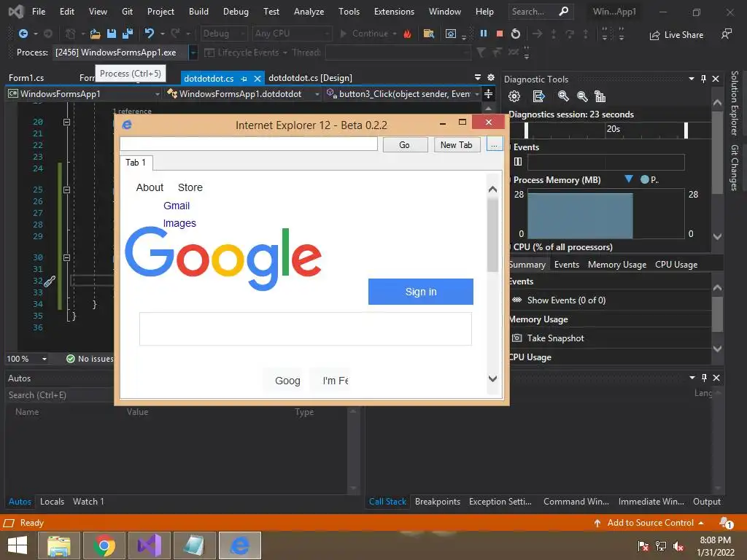Open editor tab settings gear
Screen dimensions: 747x560
(x=491, y=77)
